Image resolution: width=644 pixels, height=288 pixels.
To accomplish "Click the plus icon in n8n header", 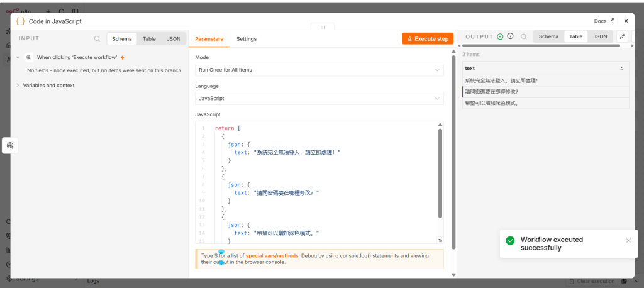I will pos(48,11).
